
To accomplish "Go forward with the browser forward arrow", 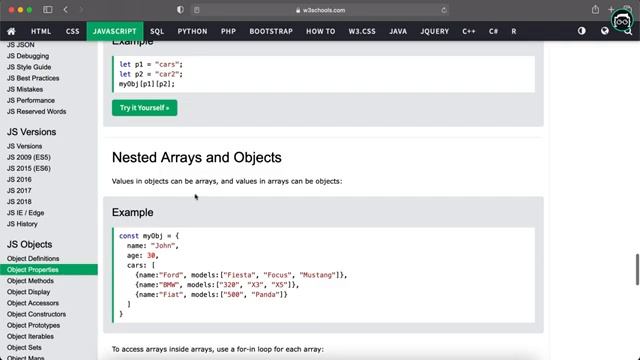I will [x=81, y=10].
